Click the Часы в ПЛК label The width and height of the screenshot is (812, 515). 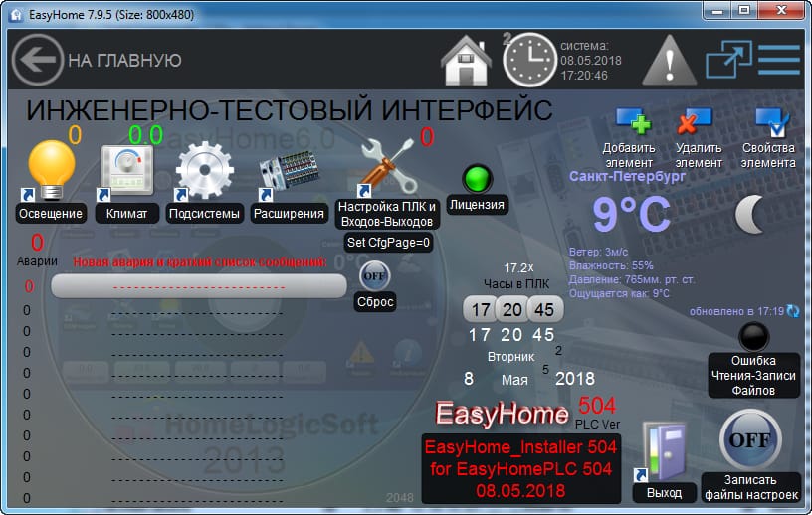click(516, 284)
